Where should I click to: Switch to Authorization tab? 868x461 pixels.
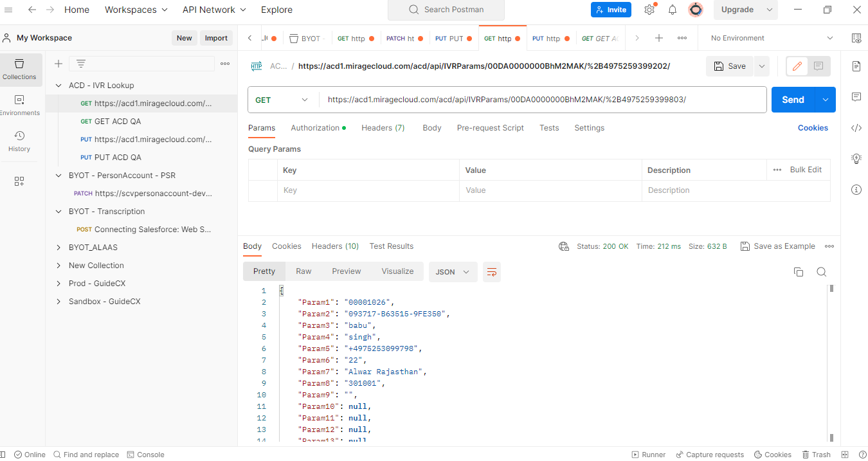(318, 128)
